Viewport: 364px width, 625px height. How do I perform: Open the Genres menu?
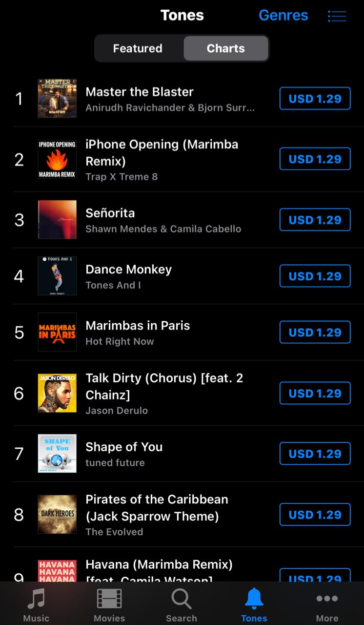283,16
